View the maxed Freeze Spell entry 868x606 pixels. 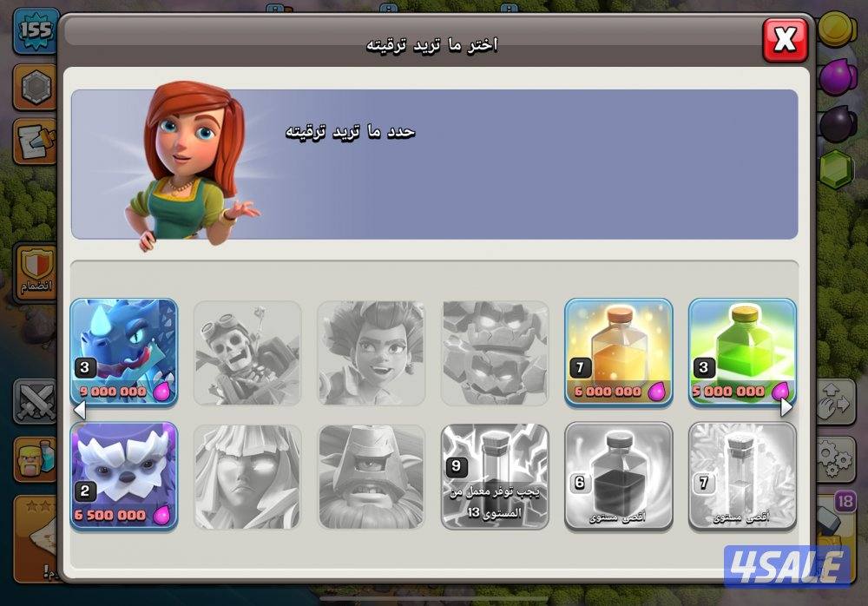(742, 476)
